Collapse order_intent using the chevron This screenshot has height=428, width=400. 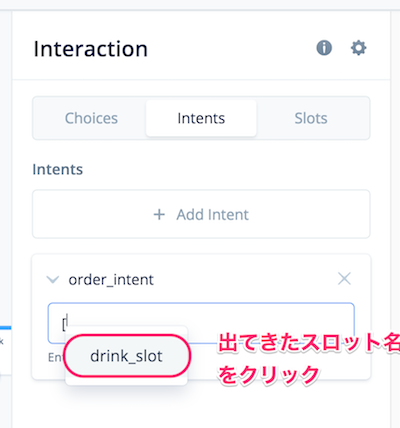(x=52, y=279)
